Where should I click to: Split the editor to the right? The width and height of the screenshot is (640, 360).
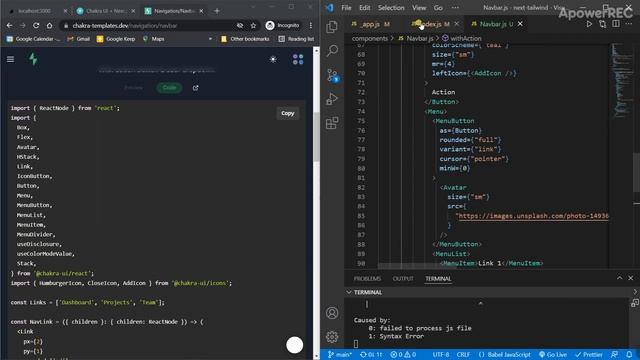coord(616,24)
